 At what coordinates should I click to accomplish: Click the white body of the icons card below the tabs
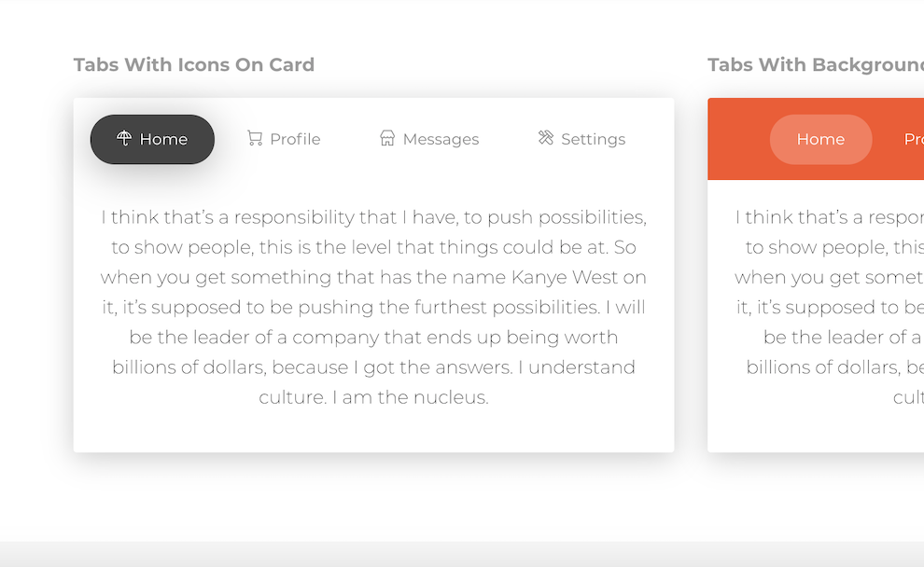pos(373,429)
